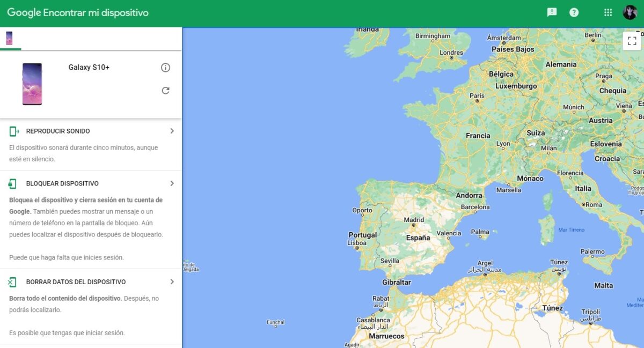Expand the Borrar Datos del Dispositivo option

[x=172, y=282]
